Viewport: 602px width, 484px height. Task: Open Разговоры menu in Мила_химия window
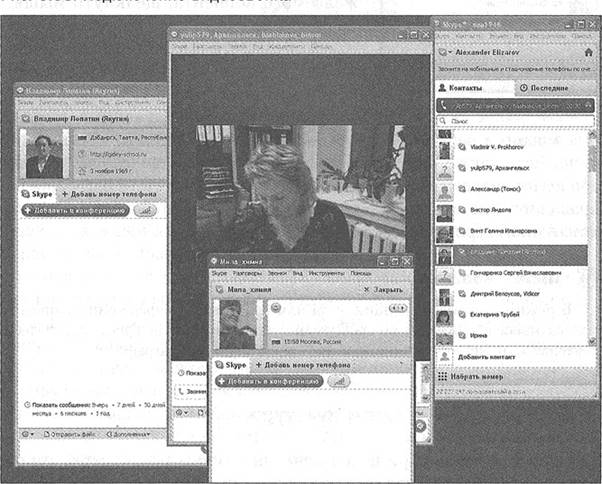247,273
